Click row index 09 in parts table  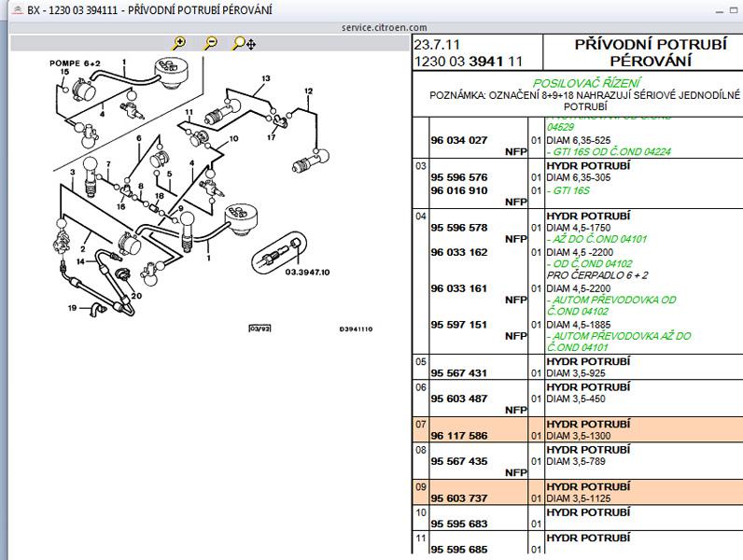pyautogui.click(x=421, y=486)
